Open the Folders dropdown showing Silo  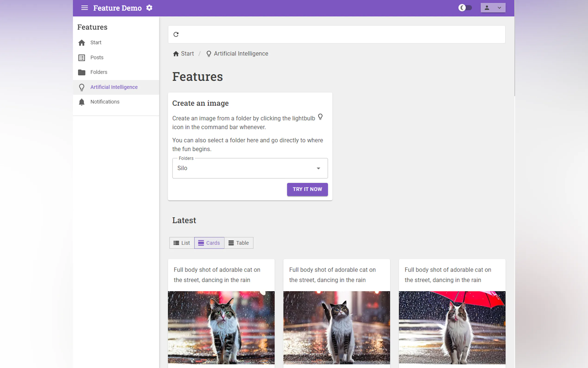[250, 168]
